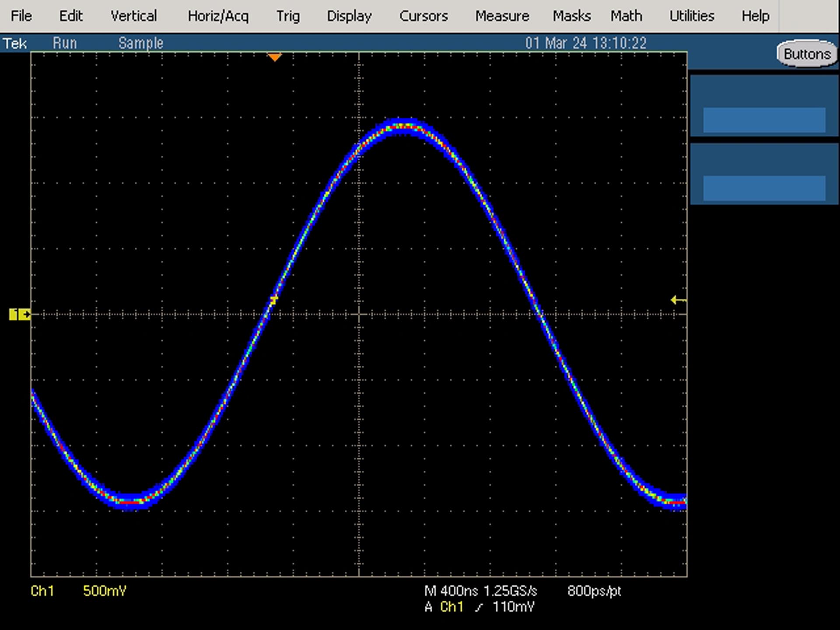Open the Masks menu
Screen dimensions: 840x630
tap(571, 16)
